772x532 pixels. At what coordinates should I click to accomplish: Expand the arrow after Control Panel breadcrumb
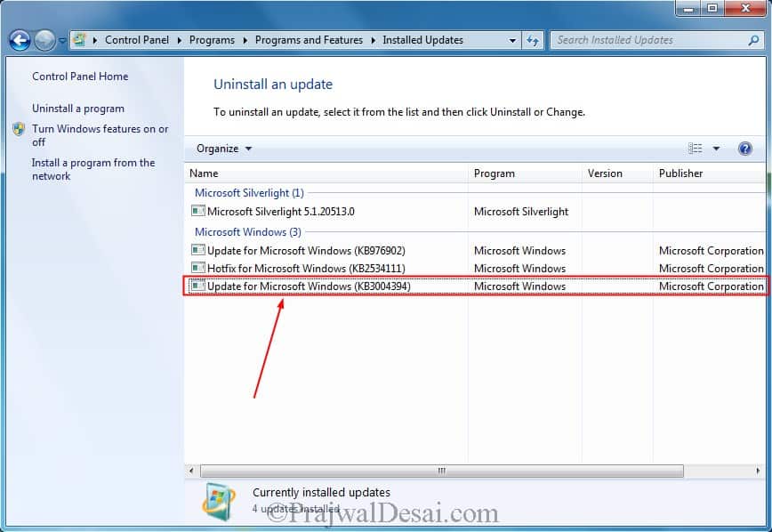(180, 40)
